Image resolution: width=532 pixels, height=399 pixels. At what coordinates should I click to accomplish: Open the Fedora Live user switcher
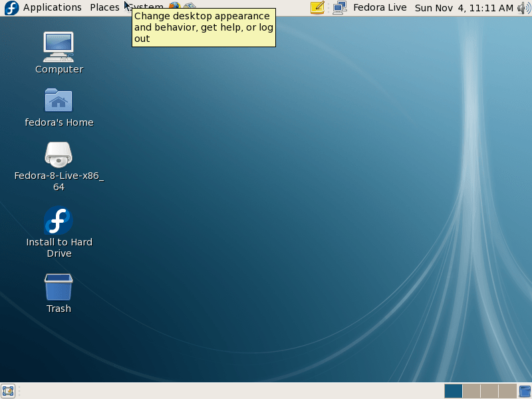(x=380, y=7)
